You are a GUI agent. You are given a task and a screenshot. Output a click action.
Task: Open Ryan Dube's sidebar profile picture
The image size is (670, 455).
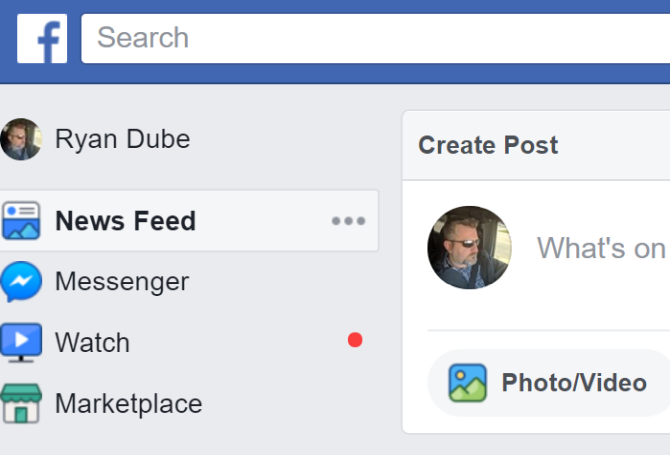(21, 139)
